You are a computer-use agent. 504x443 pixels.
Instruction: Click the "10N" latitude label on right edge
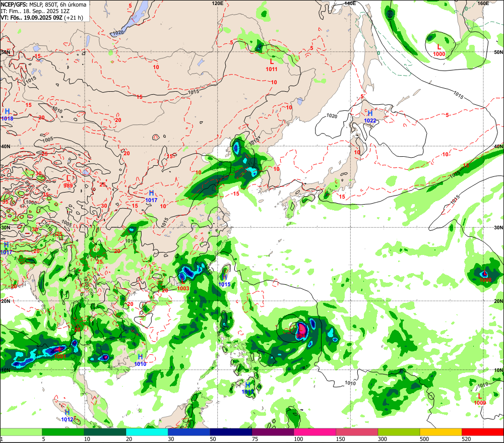pyautogui.click(x=498, y=370)
